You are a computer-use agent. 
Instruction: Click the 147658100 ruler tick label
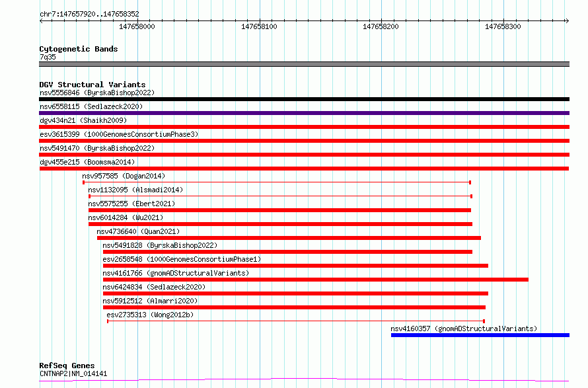[x=259, y=26]
